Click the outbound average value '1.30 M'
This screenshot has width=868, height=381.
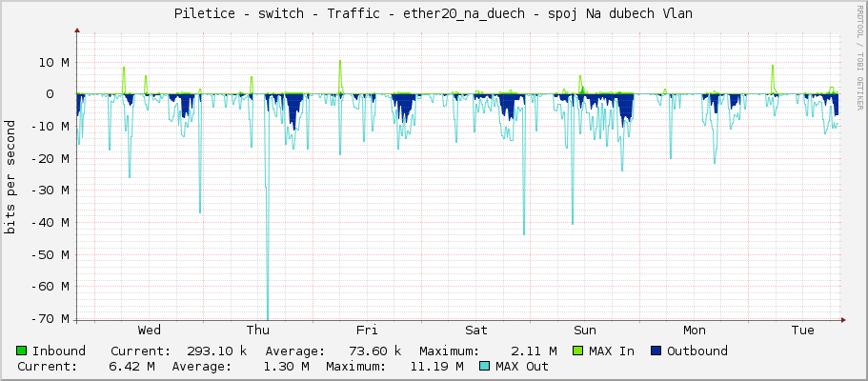286,366
